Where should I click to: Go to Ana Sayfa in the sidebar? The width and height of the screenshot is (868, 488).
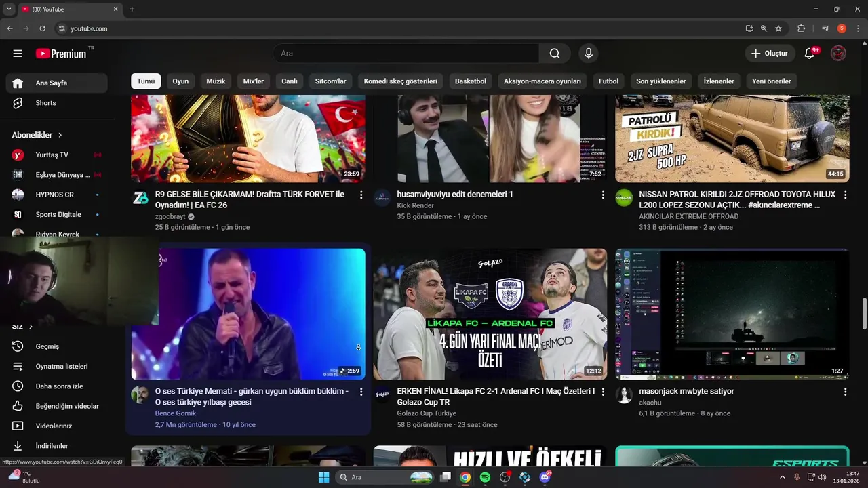[57, 83]
